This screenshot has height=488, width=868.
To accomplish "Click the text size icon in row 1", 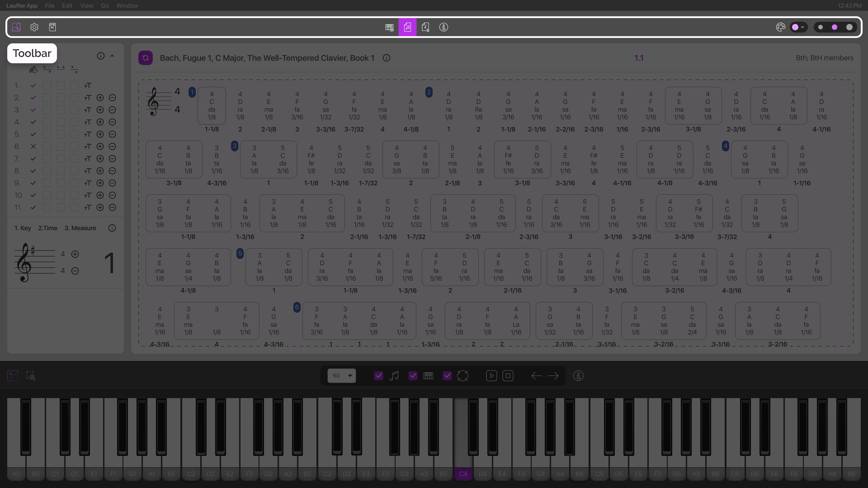I will (88, 86).
